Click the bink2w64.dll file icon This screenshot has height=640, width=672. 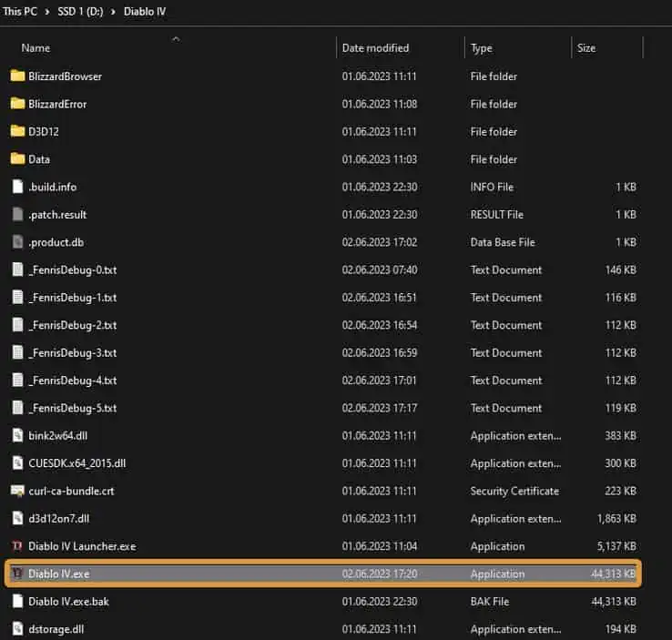pyautogui.click(x=17, y=436)
